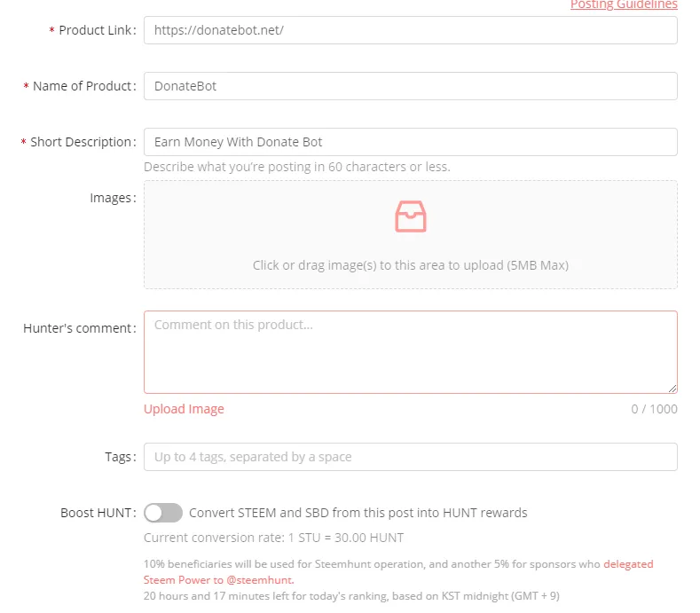This screenshot has width=700, height=613.
Task: Click the comment box resize handle
Action: 672,388
